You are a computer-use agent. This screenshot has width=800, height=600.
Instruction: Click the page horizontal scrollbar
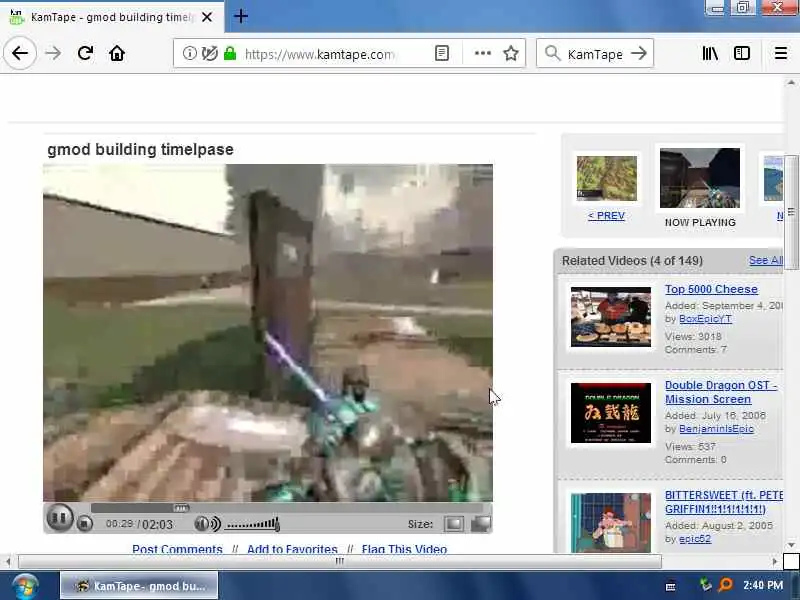[340, 562]
